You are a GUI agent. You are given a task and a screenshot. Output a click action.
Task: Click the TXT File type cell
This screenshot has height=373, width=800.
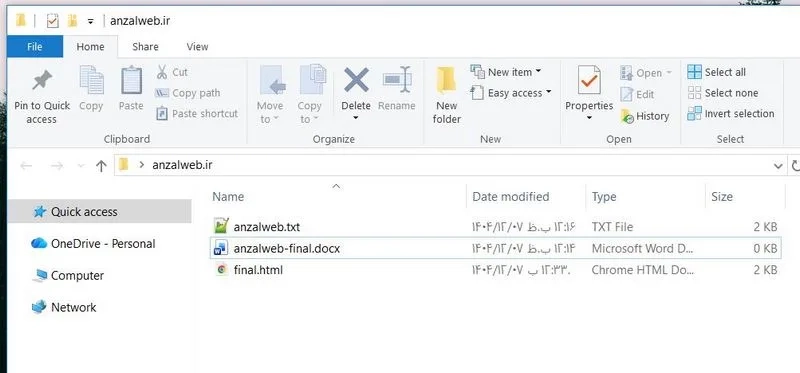point(612,227)
